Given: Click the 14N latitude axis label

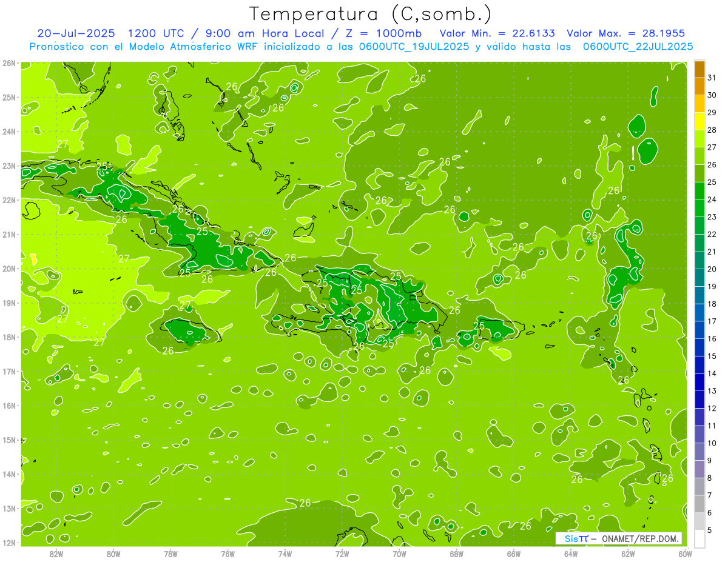Looking at the screenshot, I should point(9,474).
